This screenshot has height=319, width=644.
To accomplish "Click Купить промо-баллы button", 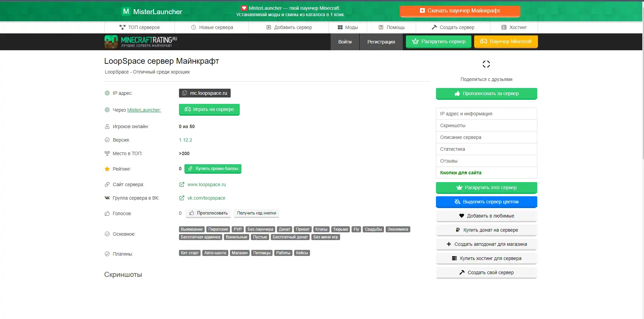I will tap(213, 169).
